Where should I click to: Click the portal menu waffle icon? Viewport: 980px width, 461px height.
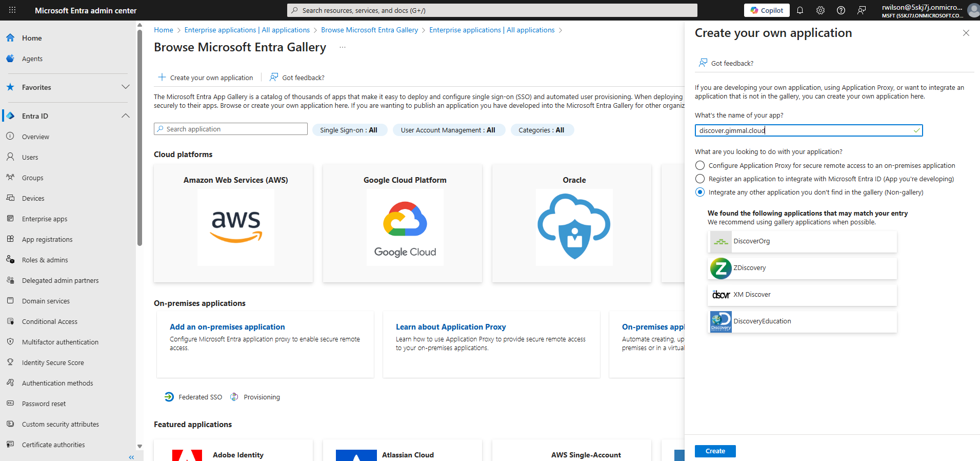click(x=12, y=10)
